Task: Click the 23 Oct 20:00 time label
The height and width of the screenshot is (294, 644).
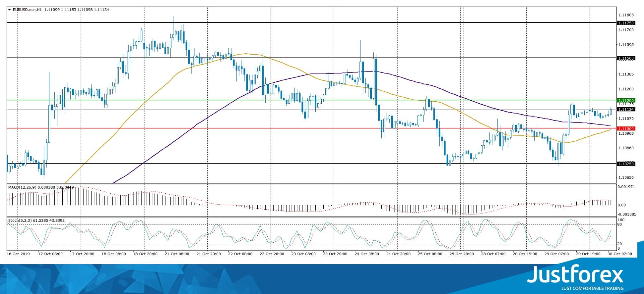Action: click(335, 254)
